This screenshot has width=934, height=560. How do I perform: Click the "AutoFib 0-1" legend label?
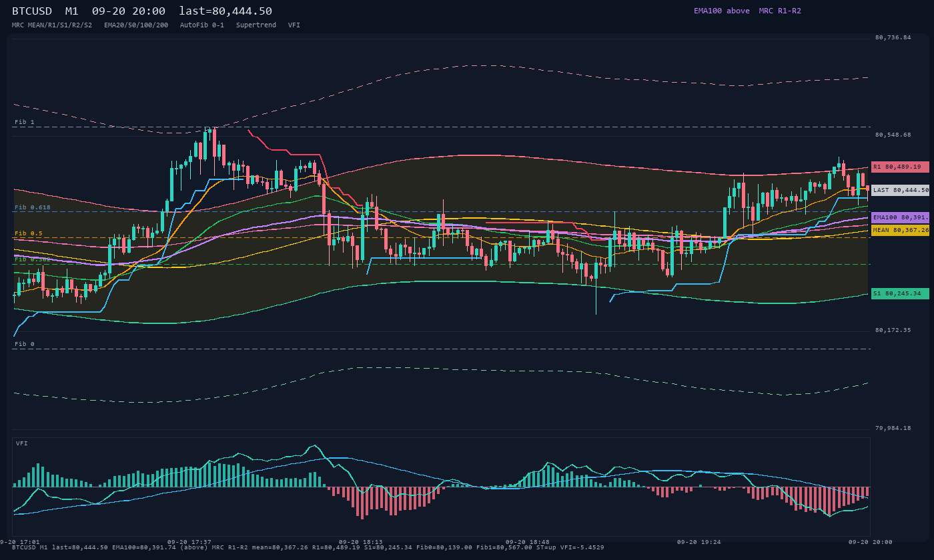click(202, 25)
